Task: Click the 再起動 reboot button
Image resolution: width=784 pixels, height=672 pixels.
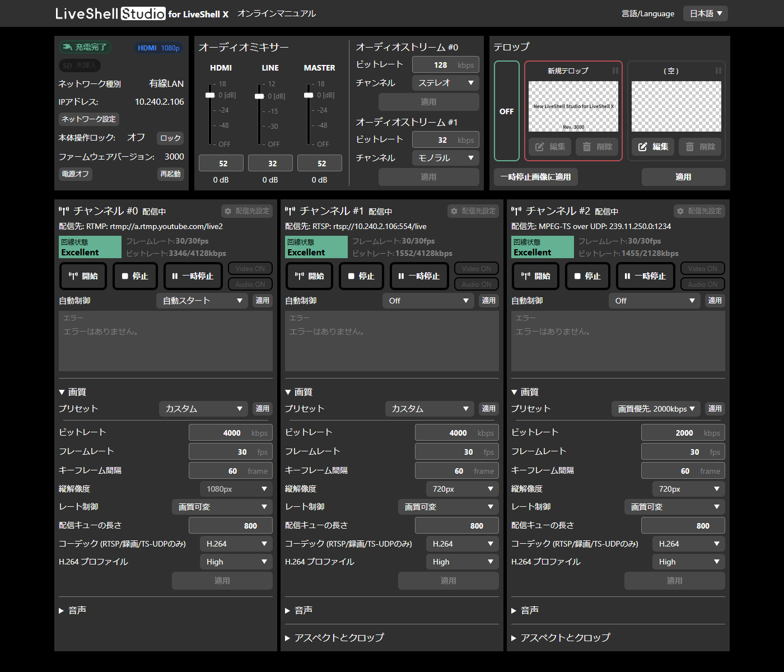Action: 170,174
